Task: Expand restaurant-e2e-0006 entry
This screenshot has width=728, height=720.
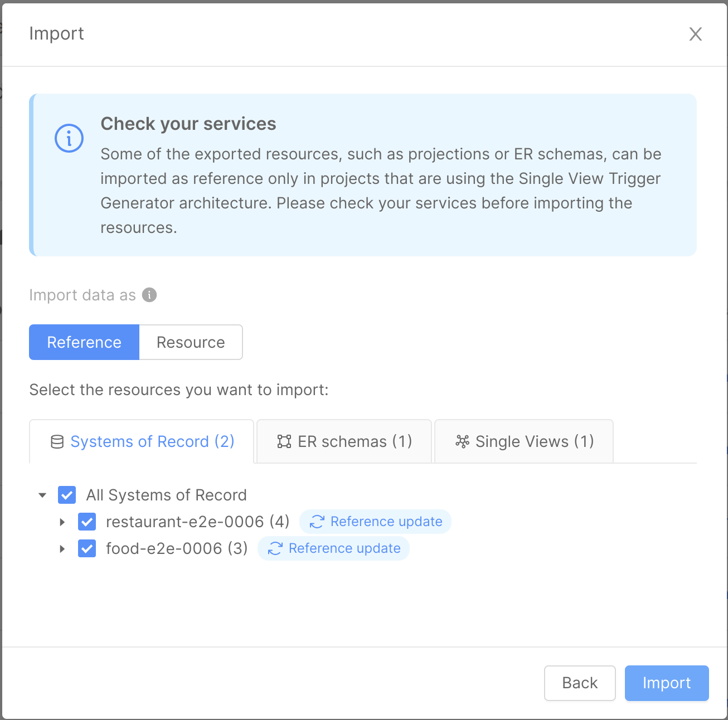Action: click(61, 522)
